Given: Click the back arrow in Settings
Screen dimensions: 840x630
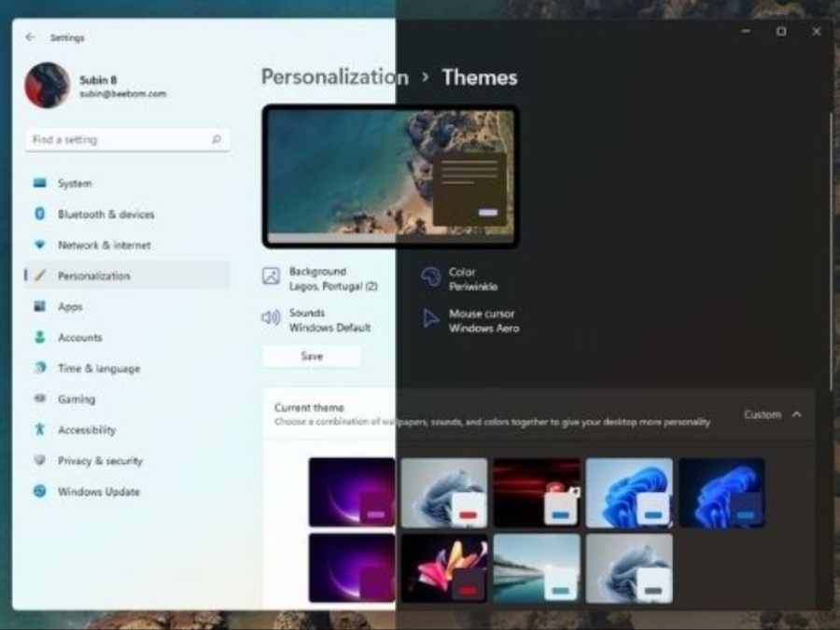Looking at the screenshot, I should (x=31, y=37).
